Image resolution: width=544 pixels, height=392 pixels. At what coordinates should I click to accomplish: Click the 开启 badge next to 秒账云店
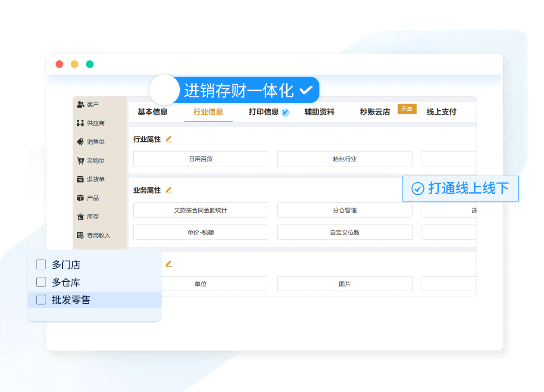click(407, 109)
